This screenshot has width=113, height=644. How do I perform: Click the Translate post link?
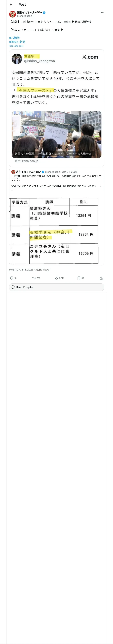[16, 46]
